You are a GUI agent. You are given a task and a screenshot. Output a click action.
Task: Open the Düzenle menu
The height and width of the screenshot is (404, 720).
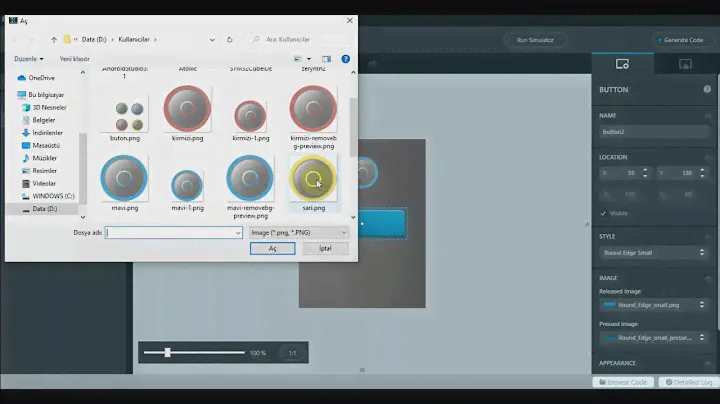(27, 59)
